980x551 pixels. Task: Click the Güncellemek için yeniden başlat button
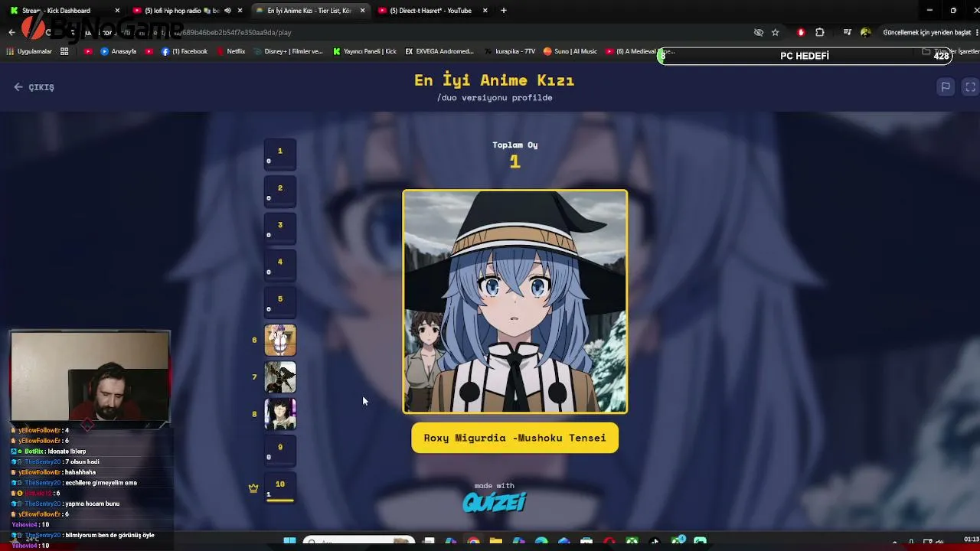pyautogui.click(x=926, y=33)
